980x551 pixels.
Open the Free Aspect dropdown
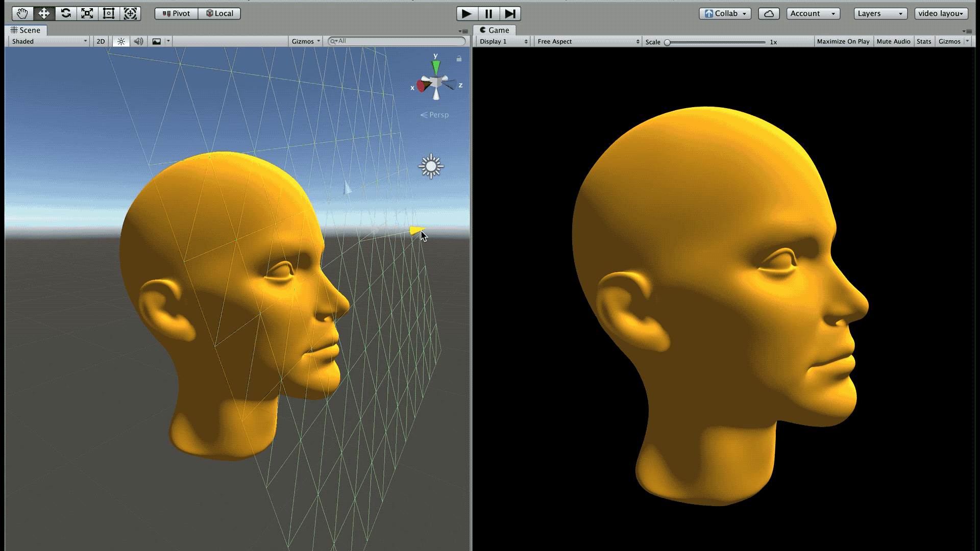[587, 41]
